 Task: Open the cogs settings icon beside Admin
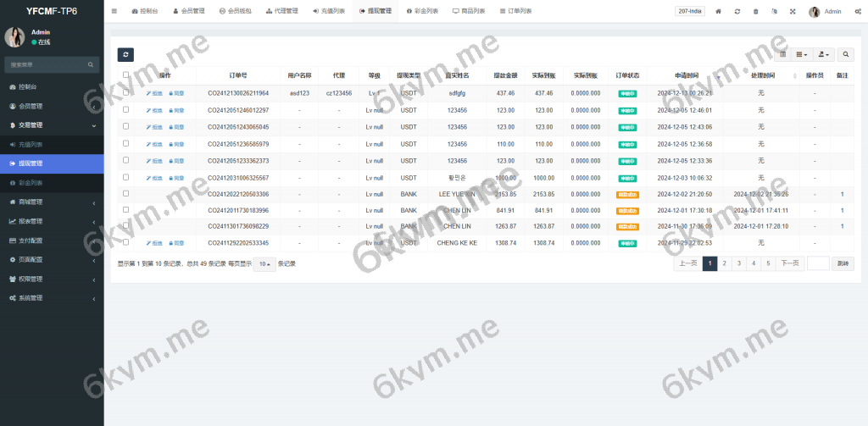click(858, 11)
